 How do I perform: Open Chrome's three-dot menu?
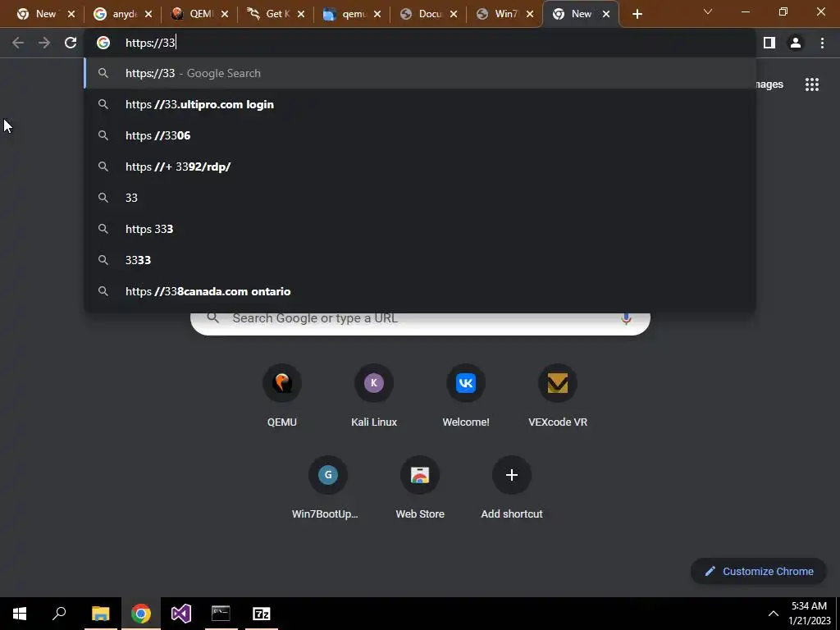pos(822,43)
